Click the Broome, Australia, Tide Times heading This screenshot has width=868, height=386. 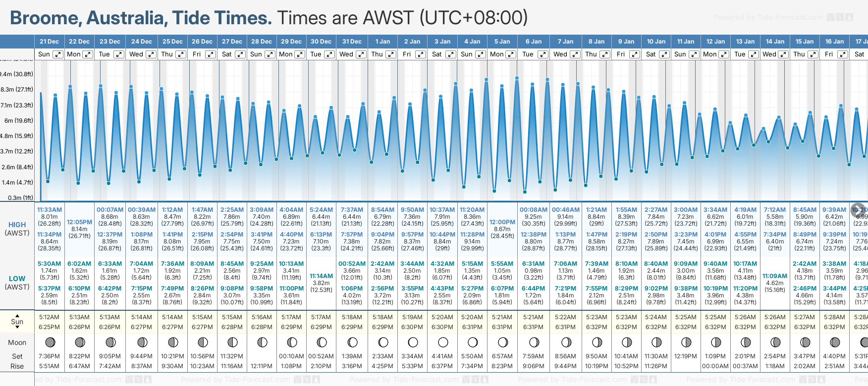(x=141, y=18)
